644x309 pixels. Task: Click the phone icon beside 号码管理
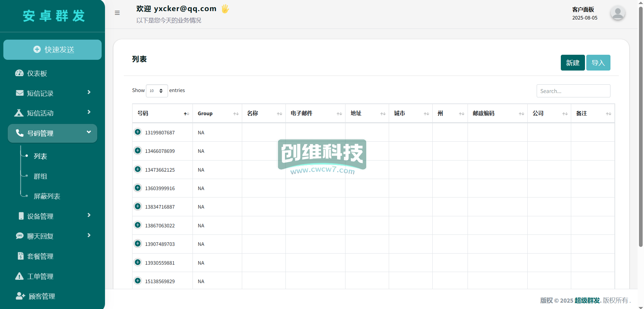(20, 133)
